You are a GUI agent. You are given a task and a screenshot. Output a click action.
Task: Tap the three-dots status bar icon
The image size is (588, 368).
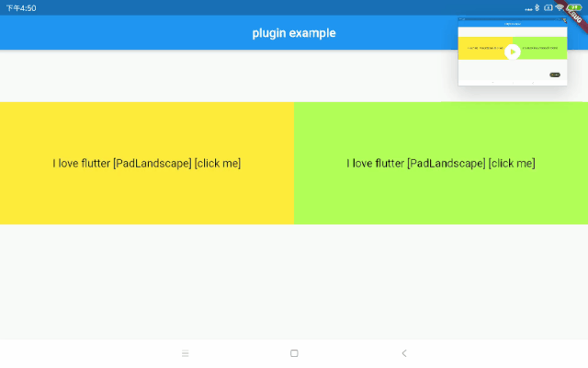pos(528,9)
